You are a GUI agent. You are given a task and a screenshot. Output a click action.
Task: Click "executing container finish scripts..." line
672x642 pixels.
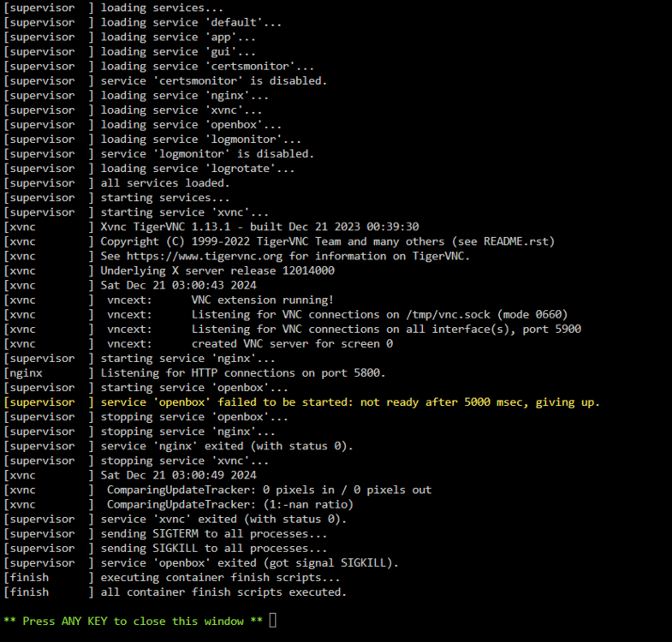click(171, 577)
